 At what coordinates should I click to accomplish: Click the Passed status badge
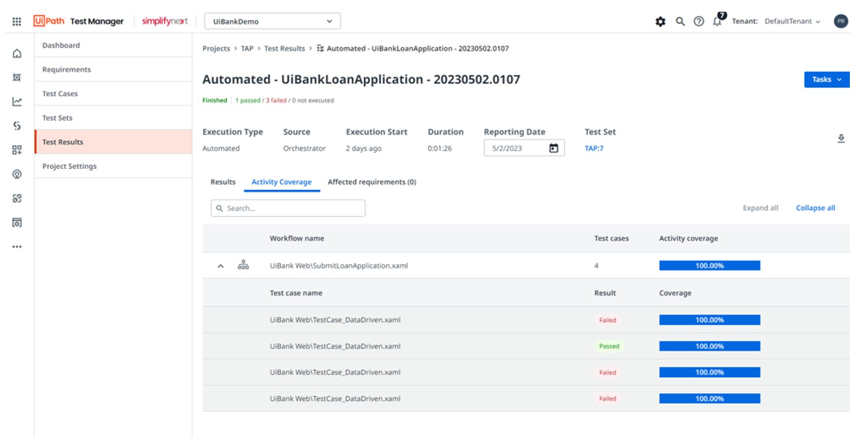pos(609,346)
